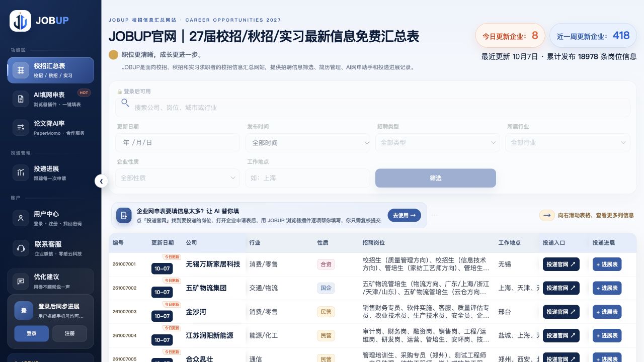This screenshot has height=362, width=644.
Task: Open the 校招汇总表 grid icon
Action: coord(21,70)
